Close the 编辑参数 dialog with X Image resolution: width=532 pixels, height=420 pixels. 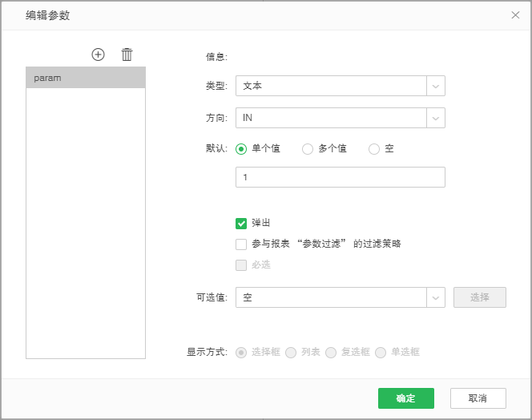515,15
